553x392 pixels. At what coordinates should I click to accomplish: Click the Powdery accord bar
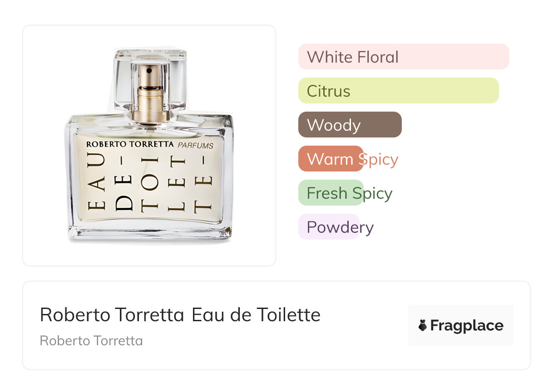(x=329, y=227)
